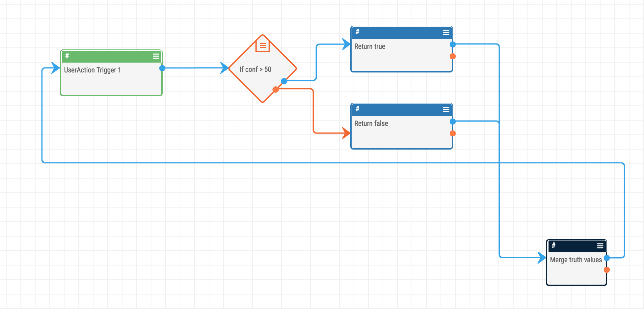The image size is (644, 309).
Task: Click hash icon on Return false node
Action: (x=358, y=109)
